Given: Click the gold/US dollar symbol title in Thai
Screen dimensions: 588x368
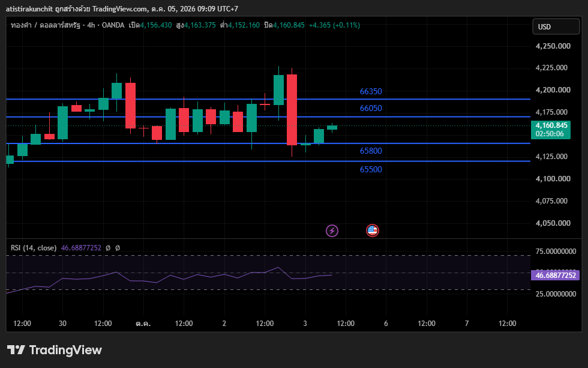Looking at the screenshot, I should [46, 25].
